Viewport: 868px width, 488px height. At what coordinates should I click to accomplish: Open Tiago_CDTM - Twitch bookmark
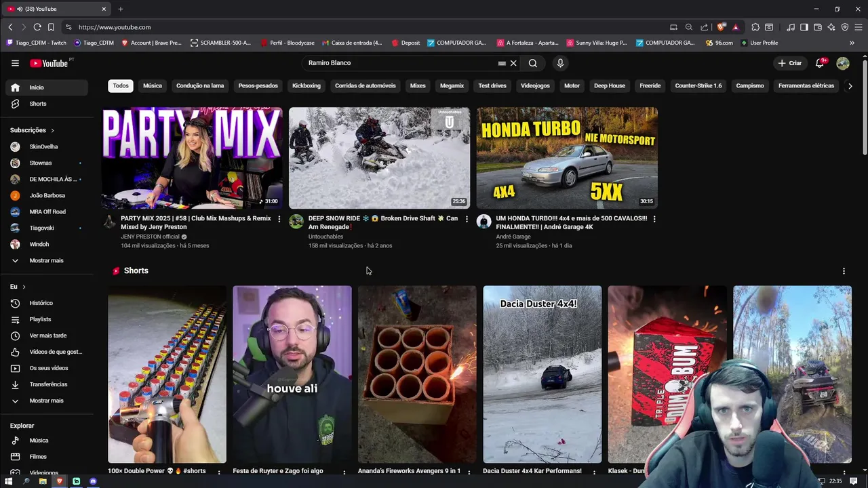(37, 43)
